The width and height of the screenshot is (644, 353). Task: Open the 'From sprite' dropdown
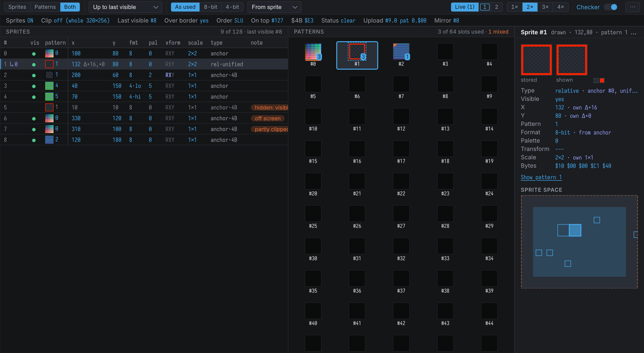(x=274, y=7)
